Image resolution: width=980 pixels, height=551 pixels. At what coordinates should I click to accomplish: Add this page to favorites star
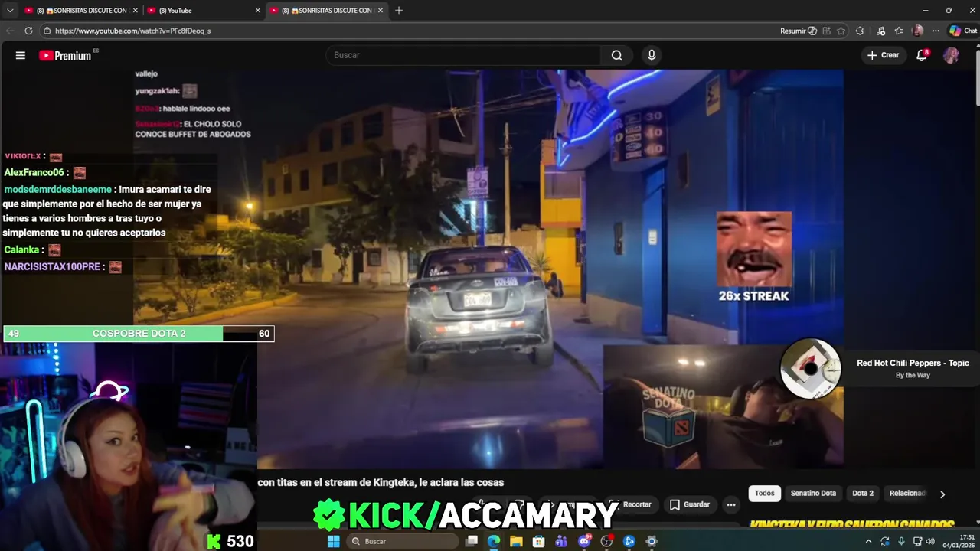click(x=841, y=31)
